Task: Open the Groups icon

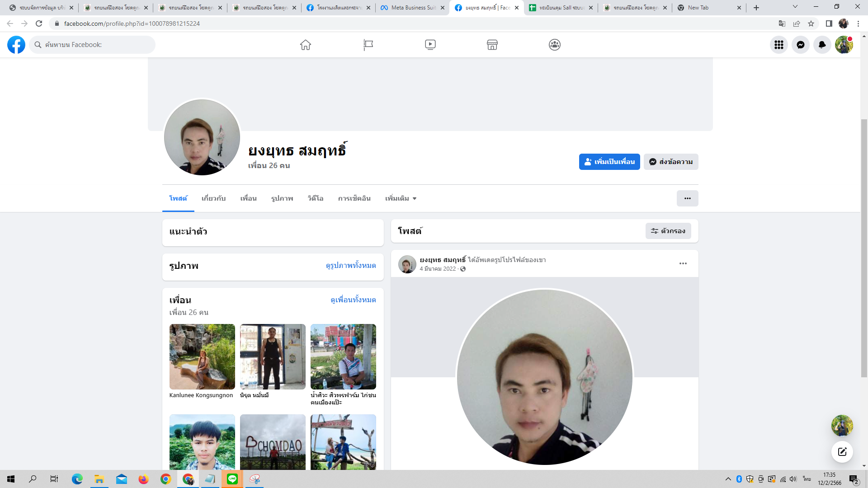Action: [x=555, y=45]
